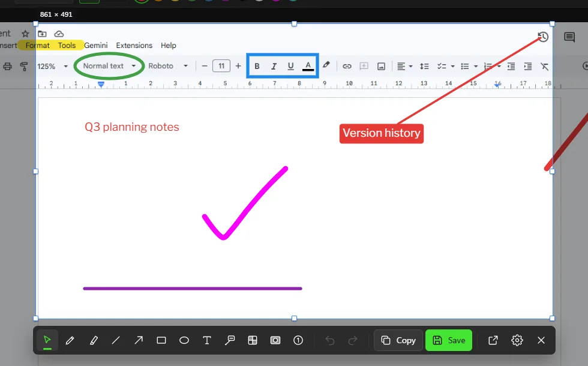Open the 125% zoom dropdown
Image resolution: width=588 pixels, height=366 pixels.
[53, 67]
